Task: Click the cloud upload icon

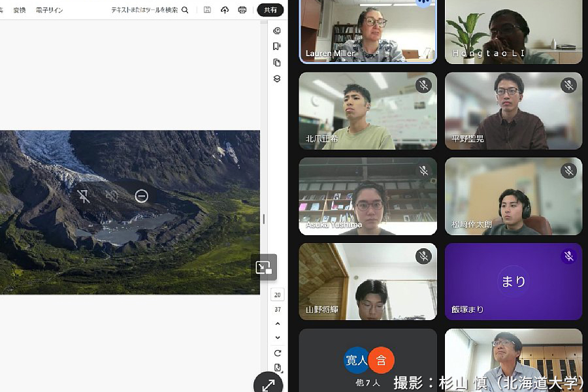Action: (x=225, y=10)
